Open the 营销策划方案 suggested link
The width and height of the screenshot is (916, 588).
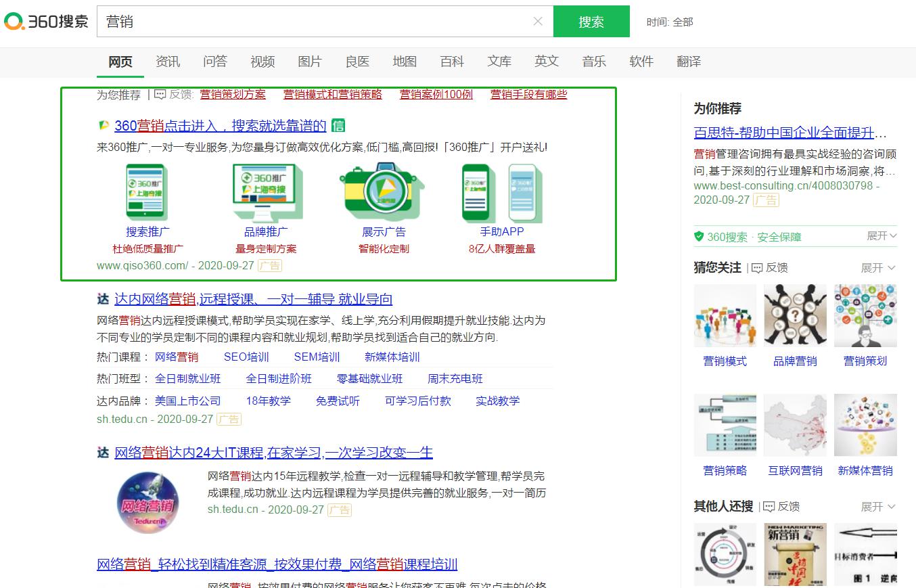point(233,95)
